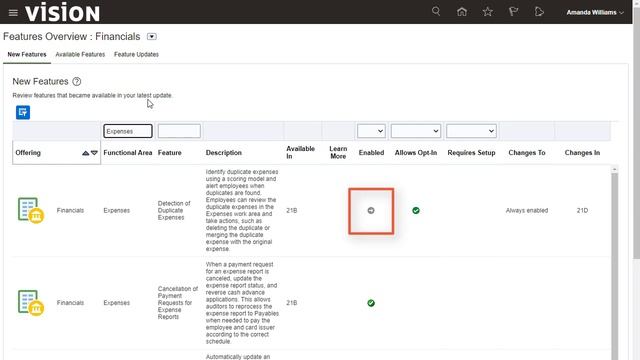Screen dimensions: 640x360
Task: Click Financials text in Cancelation row
Action: pos(70,303)
